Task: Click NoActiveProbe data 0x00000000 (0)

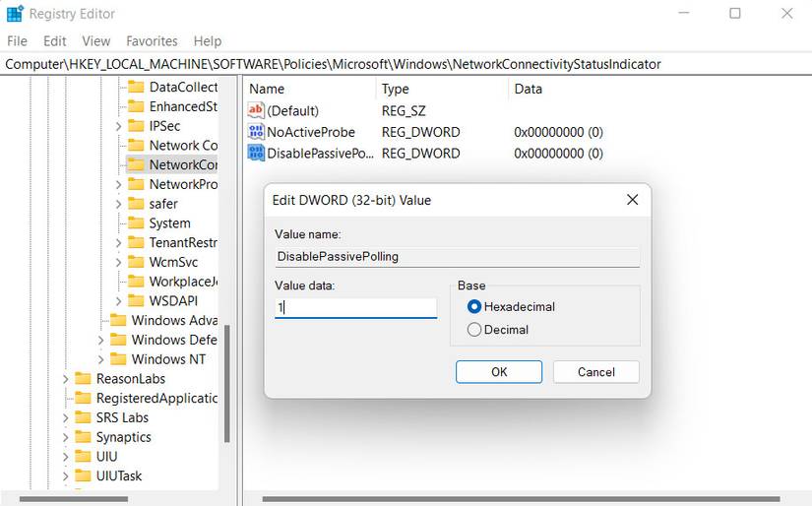Action: (x=558, y=132)
